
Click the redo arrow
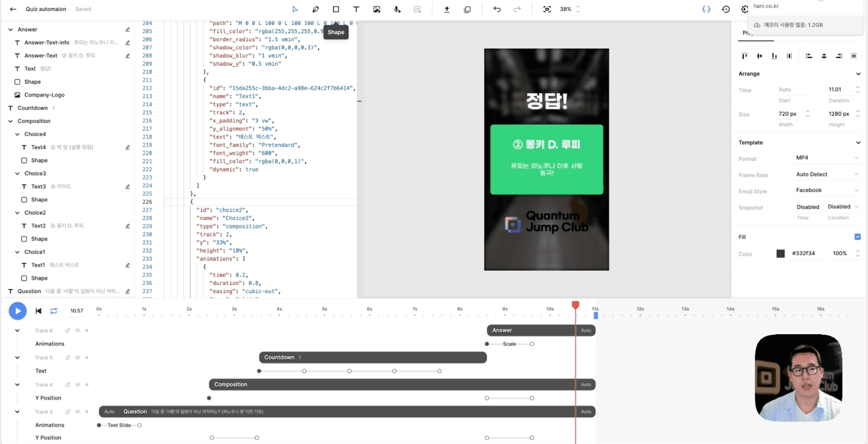click(x=517, y=9)
